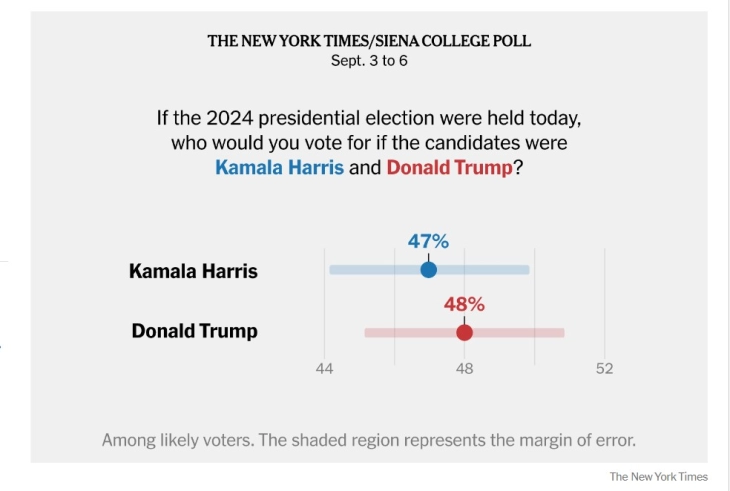Select the red 48% value label
The image size is (730, 491).
pos(464,303)
